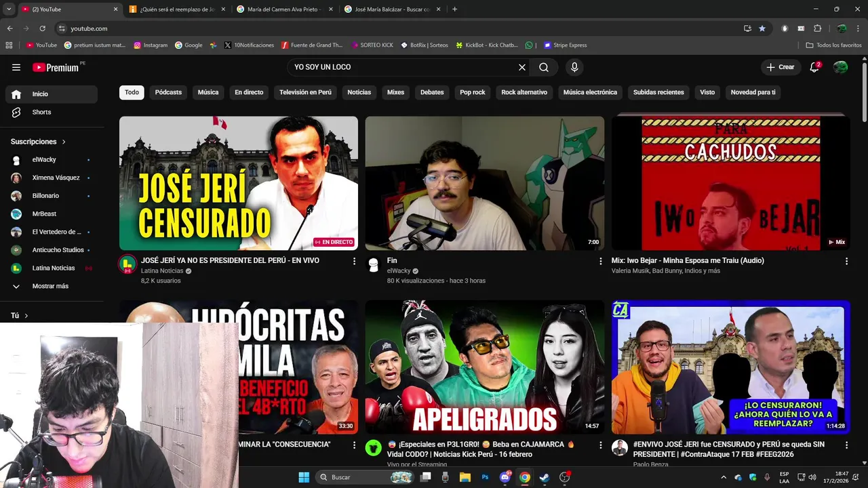
Task: Go to Inicio in the sidebar
Action: pyautogui.click(x=52, y=94)
